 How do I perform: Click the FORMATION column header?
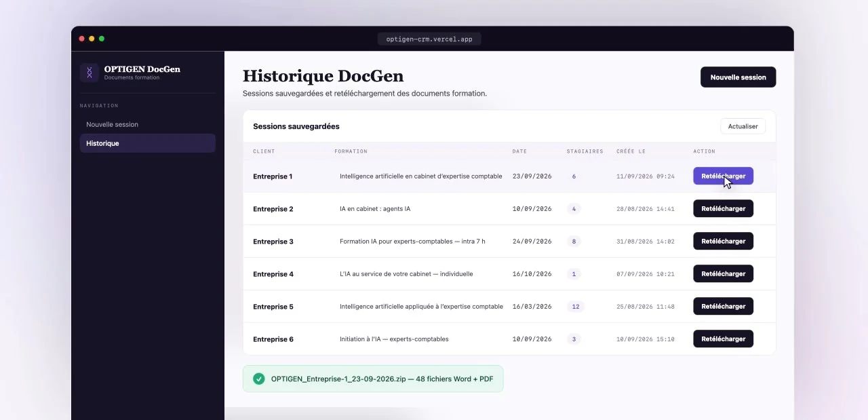point(351,151)
